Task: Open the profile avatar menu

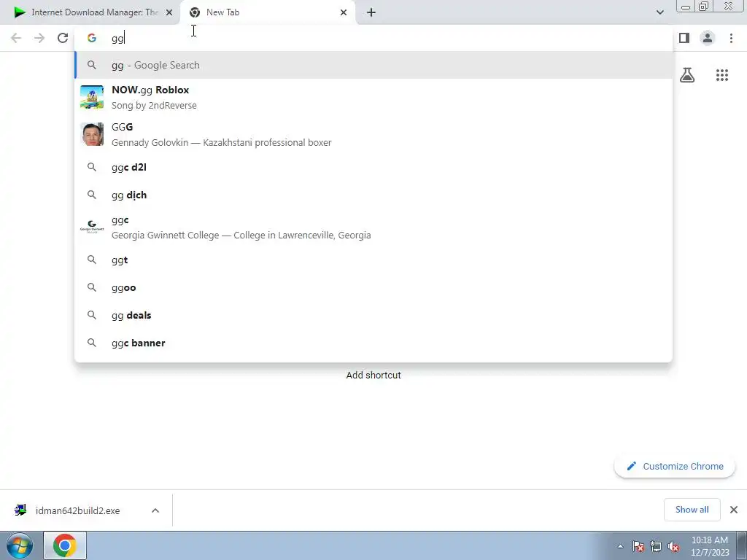Action: (x=708, y=38)
